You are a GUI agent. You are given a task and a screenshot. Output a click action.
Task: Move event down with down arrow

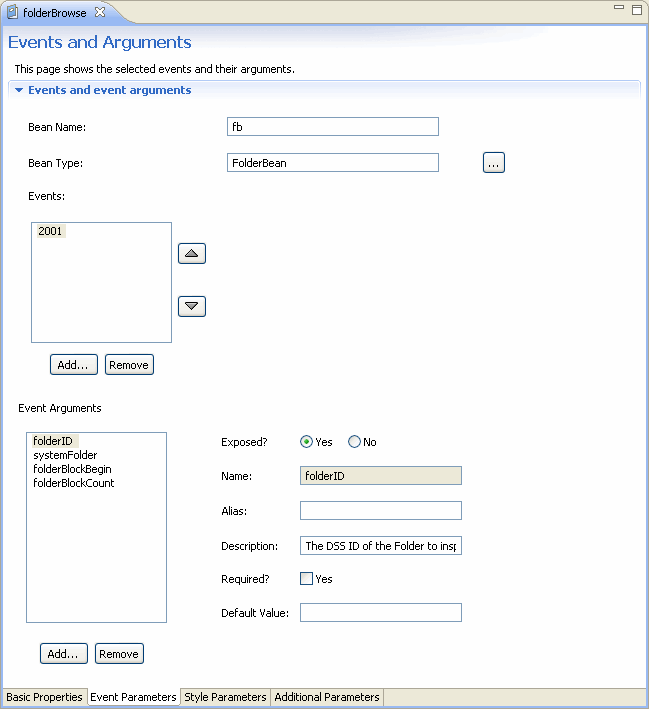[x=192, y=306]
